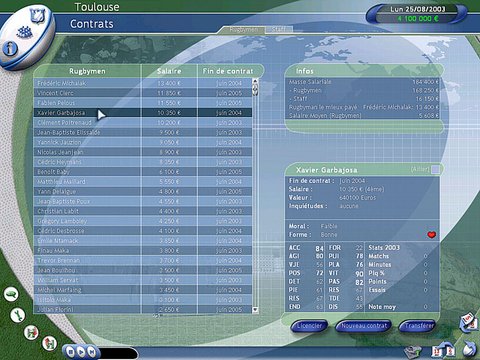Click the Salaire Moyen (Rugbymen) info line
The width and height of the screenshot is (480, 360).
coord(364,116)
